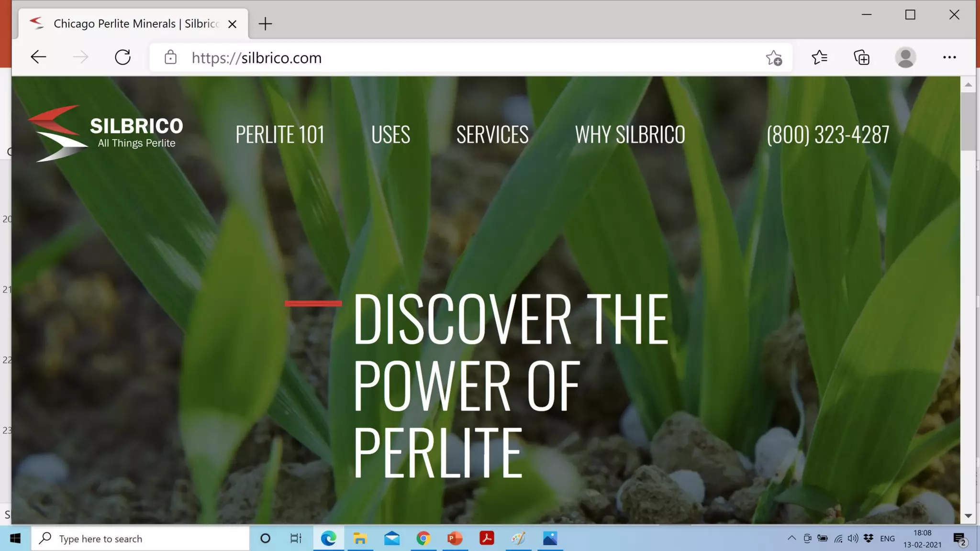Close the Chicago Perlite Minerals tab
This screenshot has width=980, height=551.
tap(232, 24)
